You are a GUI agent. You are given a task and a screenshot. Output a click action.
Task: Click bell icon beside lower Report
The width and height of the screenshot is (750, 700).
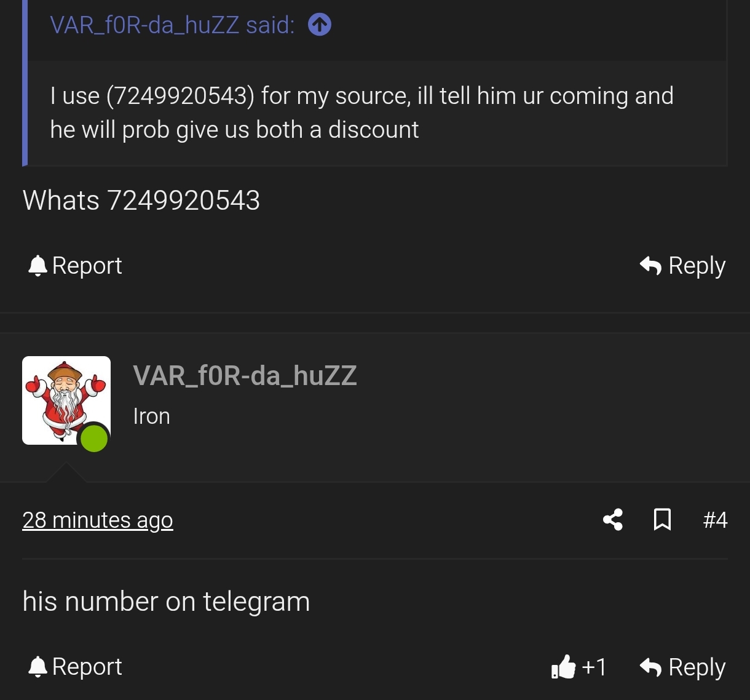tap(37, 667)
